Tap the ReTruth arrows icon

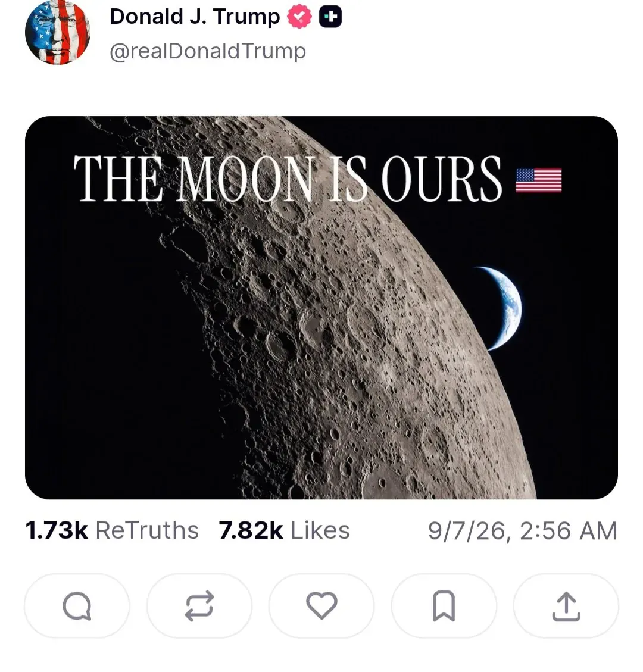click(199, 605)
